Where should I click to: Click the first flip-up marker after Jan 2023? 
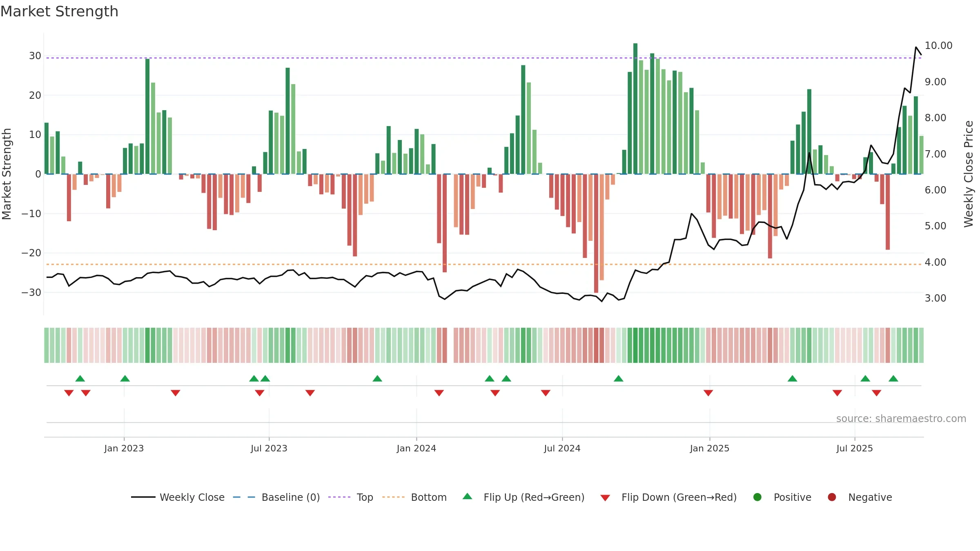pos(125,378)
